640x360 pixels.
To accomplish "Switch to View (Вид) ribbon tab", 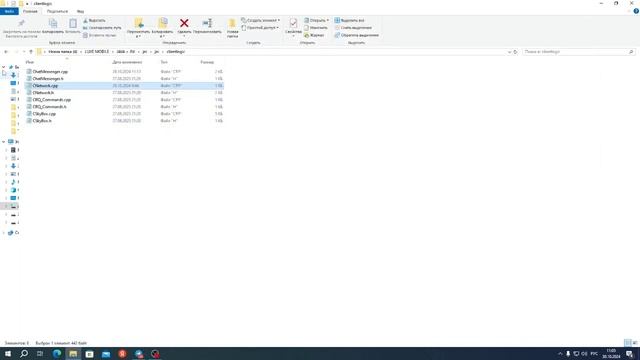I will click(x=80, y=11).
